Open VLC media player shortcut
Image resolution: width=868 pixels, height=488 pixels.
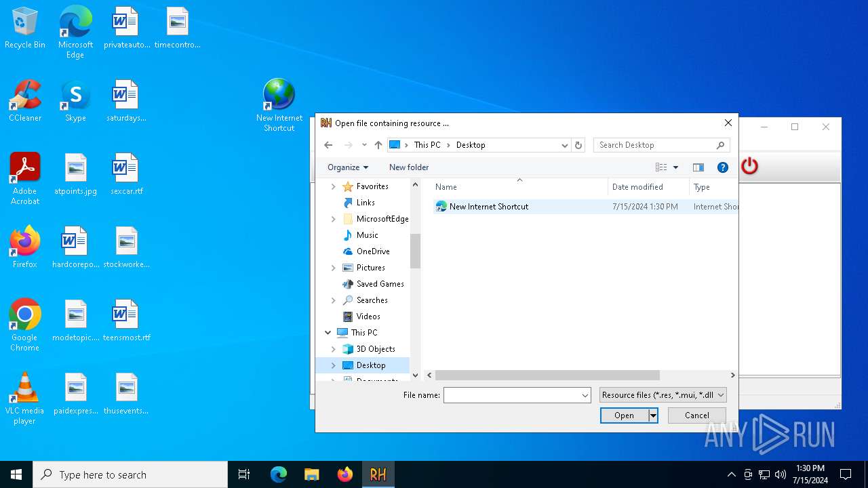click(25, 398)
